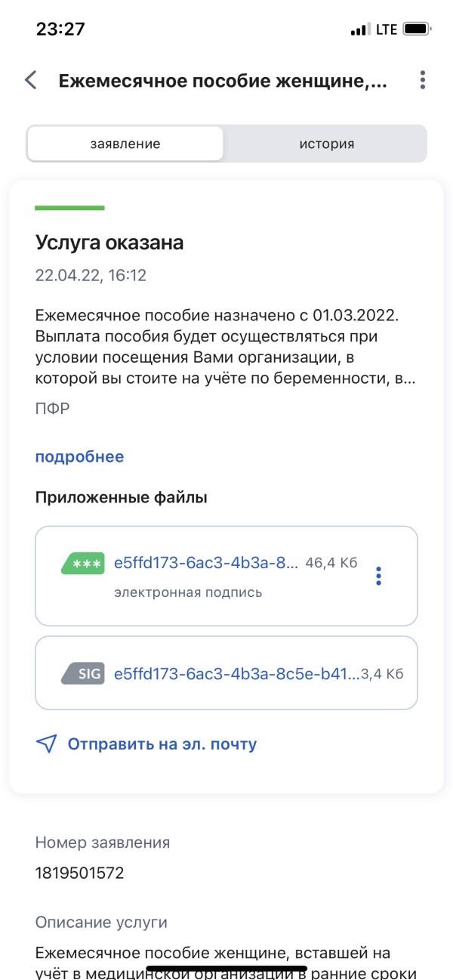This screenshot has height=980, width=453.
Task: Tap the battery indicator in status bar
Action: point(417,29)
